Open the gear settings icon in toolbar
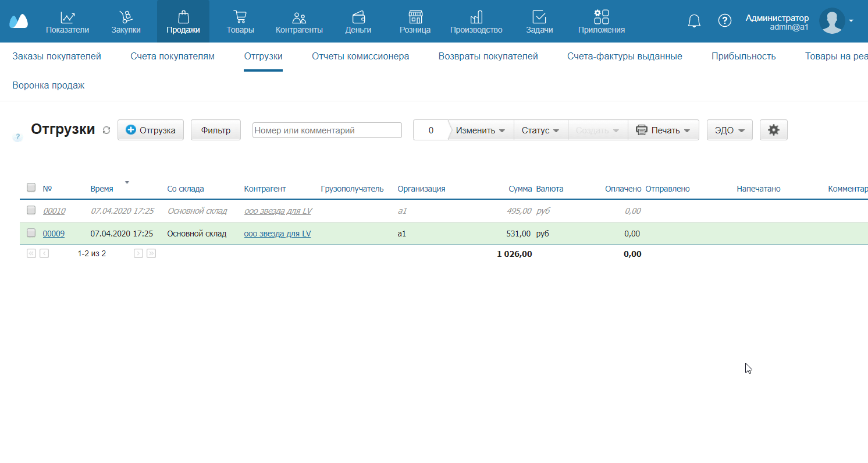This screenshot has height=463, width=868. click(x=773, y=130)
